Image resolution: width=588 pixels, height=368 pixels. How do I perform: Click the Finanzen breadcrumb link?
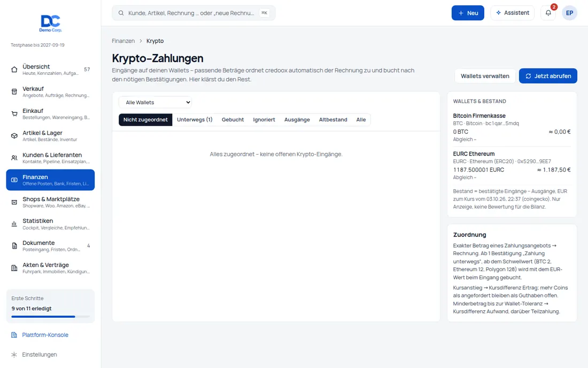(x=123, y=41)
